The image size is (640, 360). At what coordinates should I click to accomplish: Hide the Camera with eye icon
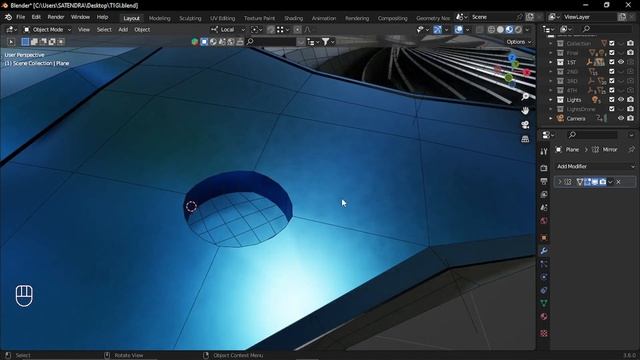coord(621,118)
